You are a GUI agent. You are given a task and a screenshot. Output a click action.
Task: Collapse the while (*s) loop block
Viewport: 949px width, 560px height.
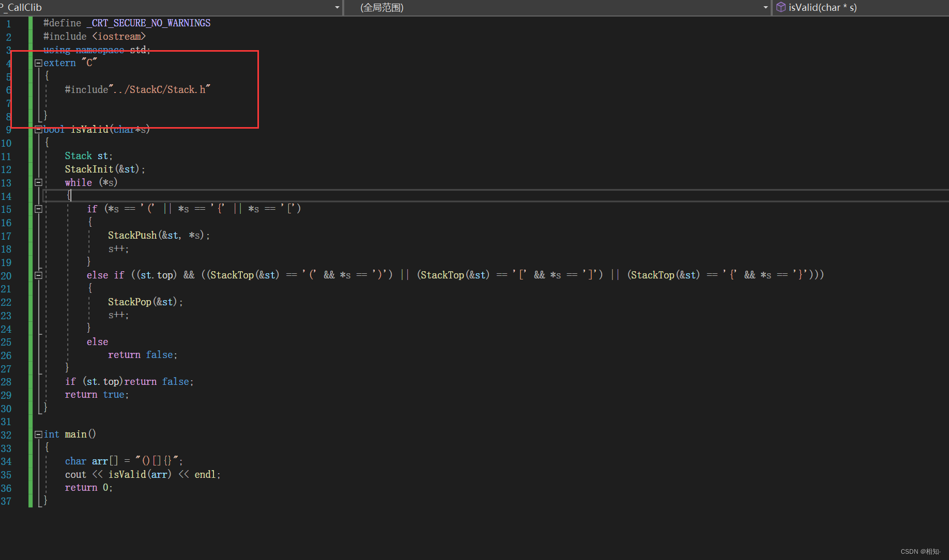point(38,182)
